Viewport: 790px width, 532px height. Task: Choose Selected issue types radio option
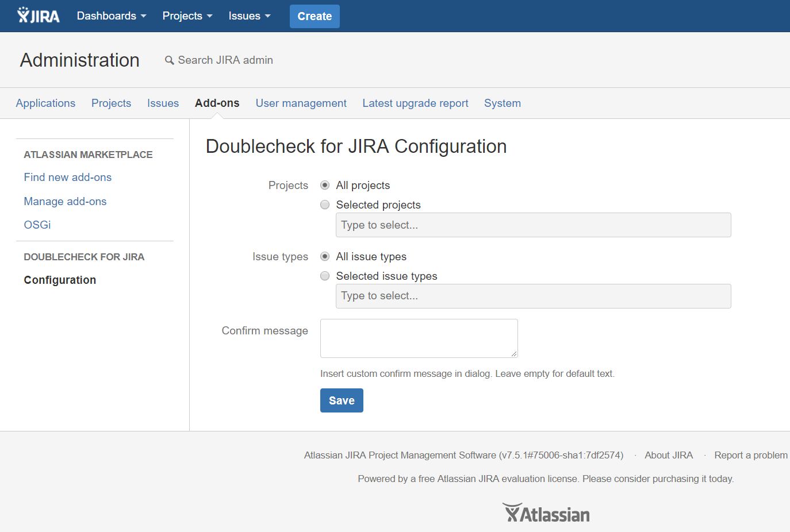[x=325, y=276]
